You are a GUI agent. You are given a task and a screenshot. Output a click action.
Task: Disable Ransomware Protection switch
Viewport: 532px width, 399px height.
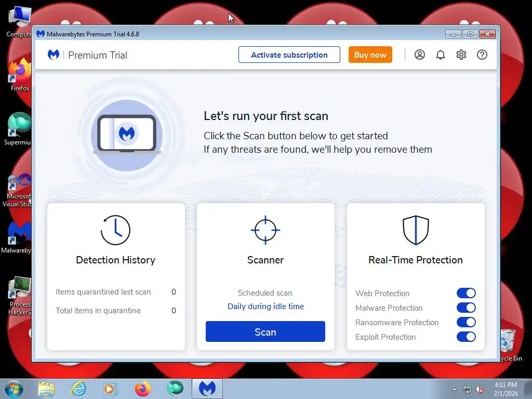[x=466, y=322]
